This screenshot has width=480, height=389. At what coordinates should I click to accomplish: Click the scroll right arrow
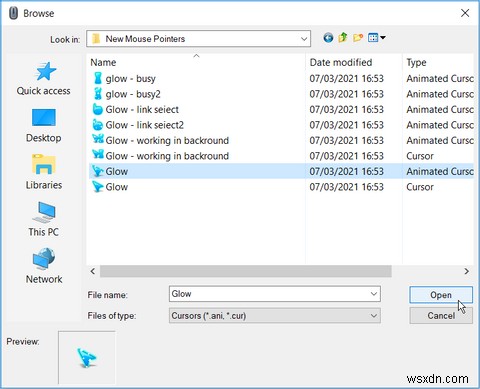pos(467,271)
